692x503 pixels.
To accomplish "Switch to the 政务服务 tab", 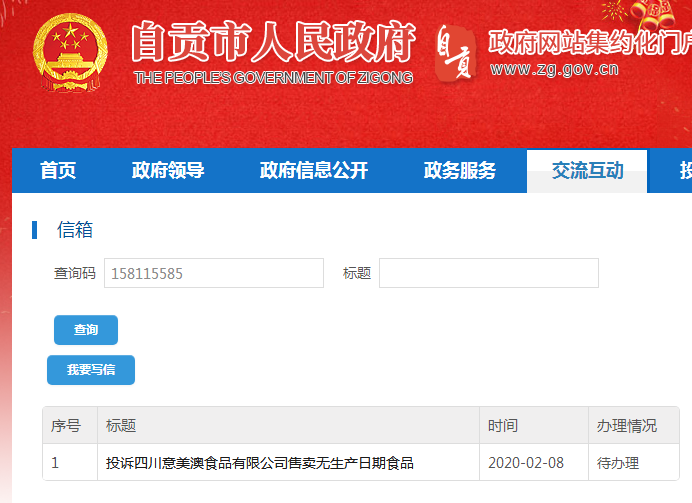I will coord(460,171).
